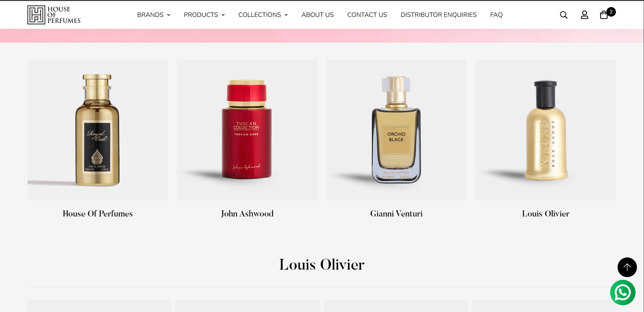Open the shopping bag cart icon

pyautogui.click(x=604, y=15)
